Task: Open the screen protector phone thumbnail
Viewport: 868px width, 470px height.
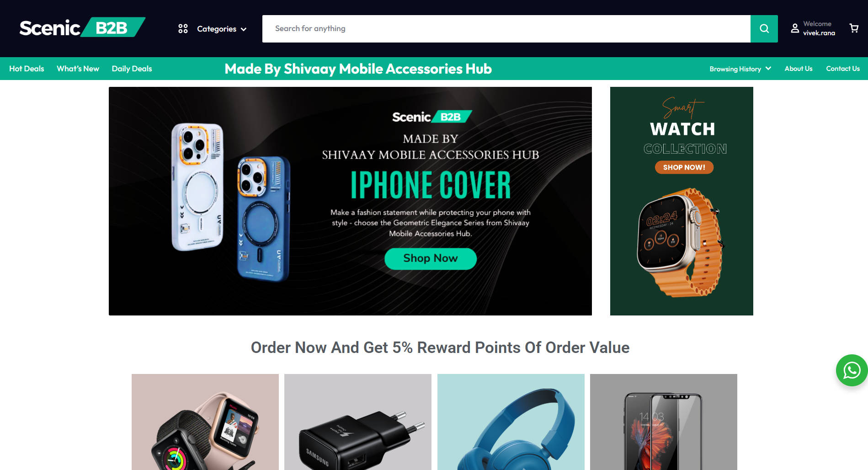Action: tap(664, 422)
